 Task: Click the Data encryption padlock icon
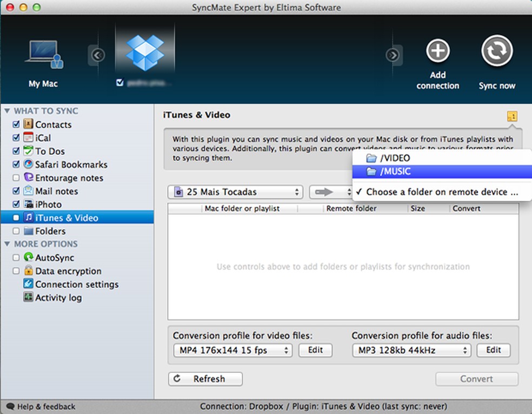coord(28,271)
